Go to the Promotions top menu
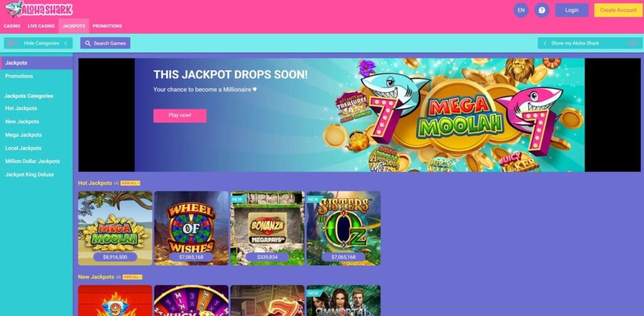This screenshot has height=316, width=644. (x=107, y=26)
